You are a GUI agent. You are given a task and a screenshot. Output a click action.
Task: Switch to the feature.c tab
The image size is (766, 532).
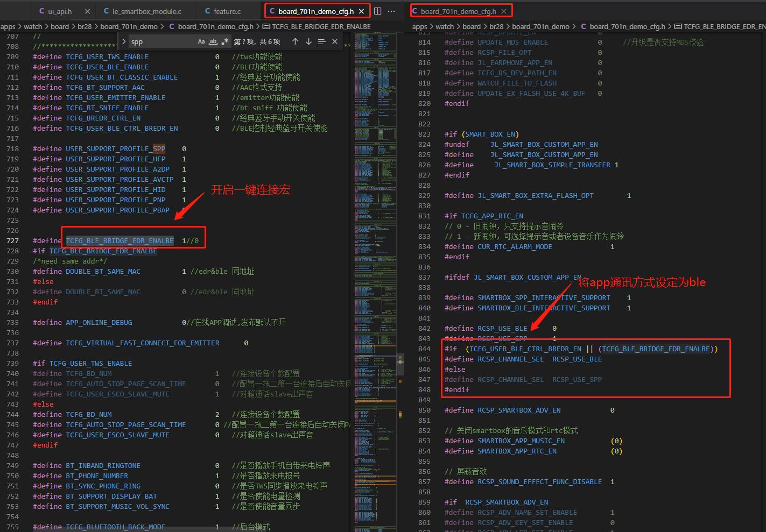tap(227, 11)
